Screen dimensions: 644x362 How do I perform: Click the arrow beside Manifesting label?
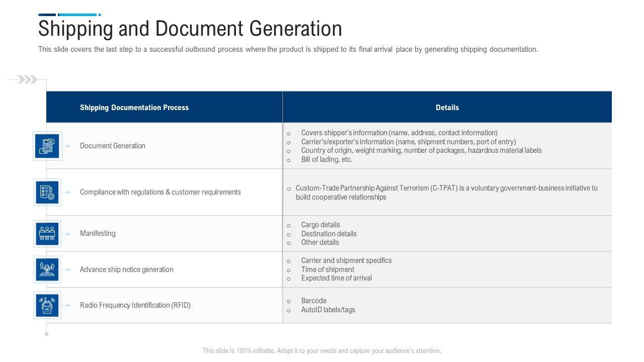[x=66, y=233]
